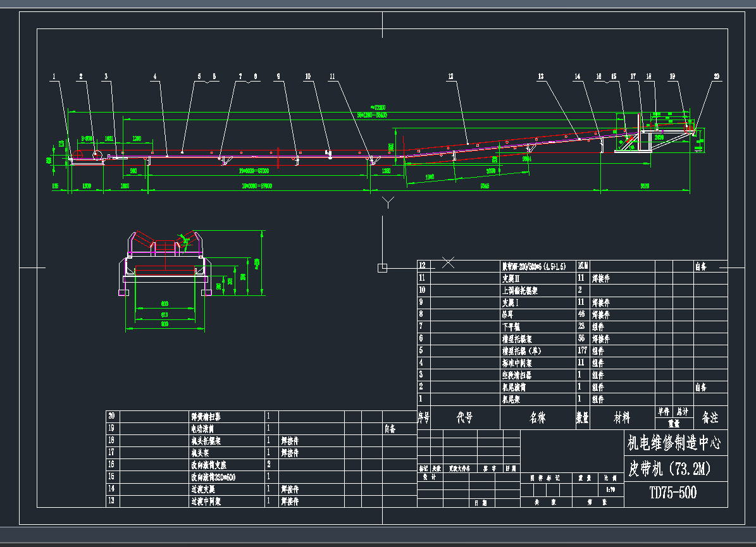The width and height of the screenshot is (756, 547).
Task: Select the quantity 46 in row 8
Action: point(581,314)
